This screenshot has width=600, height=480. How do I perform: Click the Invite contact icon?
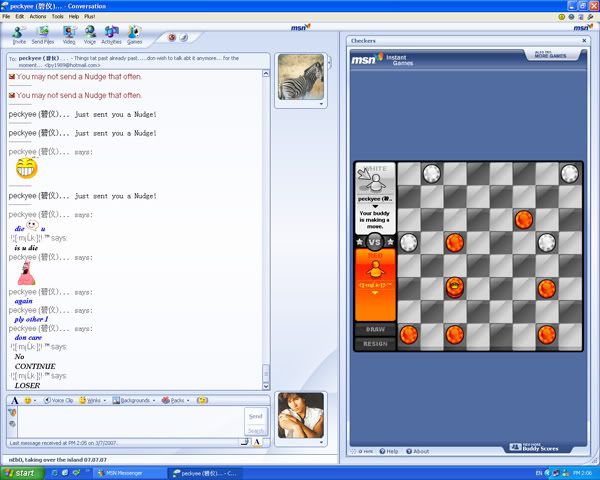coord(19,35)
